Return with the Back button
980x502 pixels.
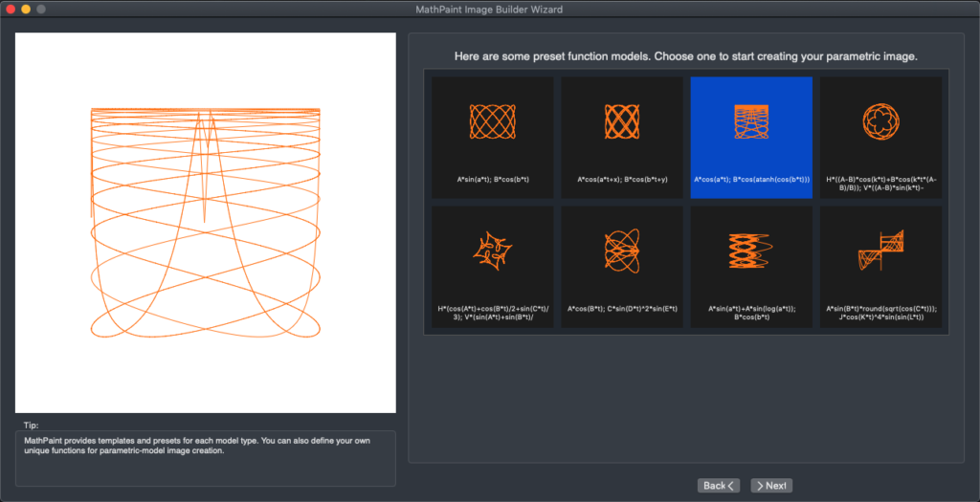[x=719, y=486]
